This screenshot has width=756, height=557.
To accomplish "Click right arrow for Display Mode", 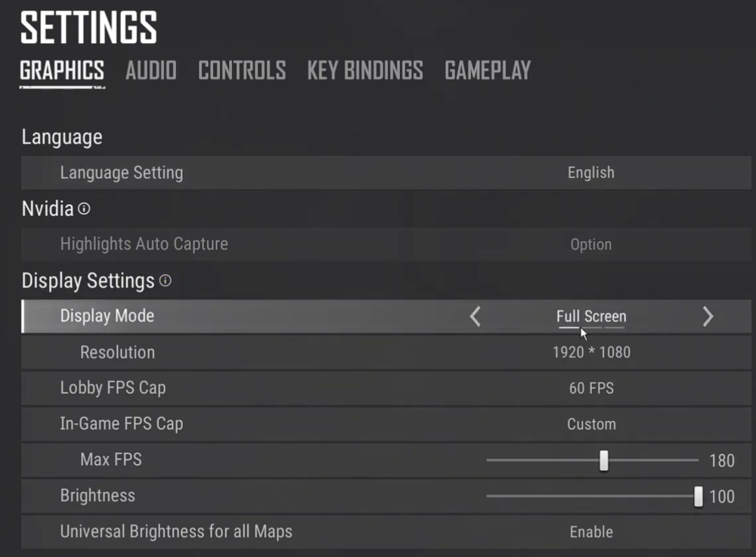I will tap(708, 317).
